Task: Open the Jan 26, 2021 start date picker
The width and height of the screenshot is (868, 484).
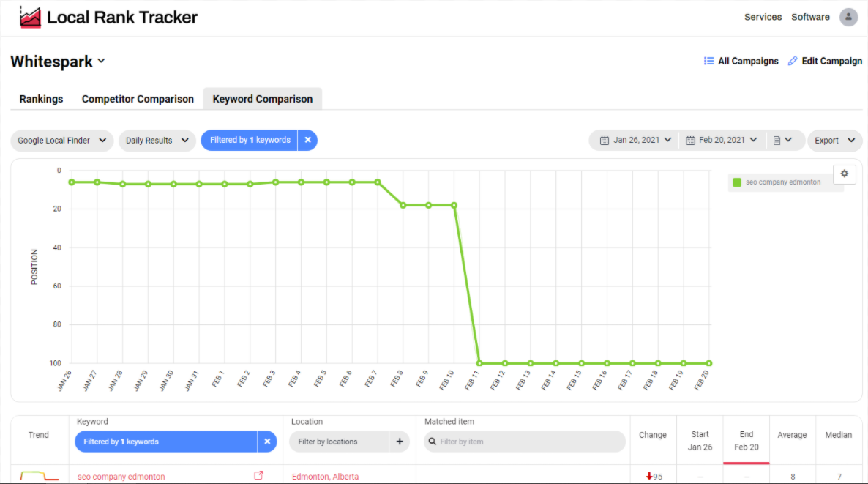Action: (x=635, y=141)
